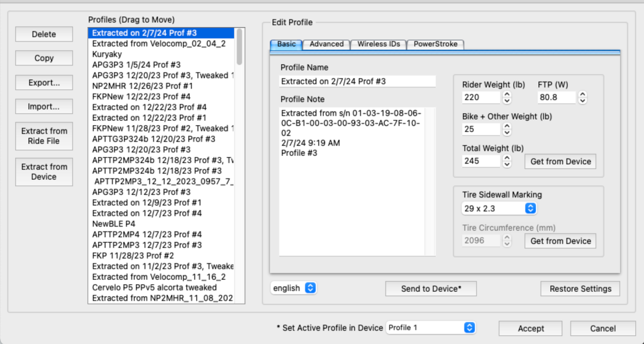Select profile 'APG3P3 1/5/24 Prof #3'
Screen dimensions: 644x344
click(x=161, y=65)
